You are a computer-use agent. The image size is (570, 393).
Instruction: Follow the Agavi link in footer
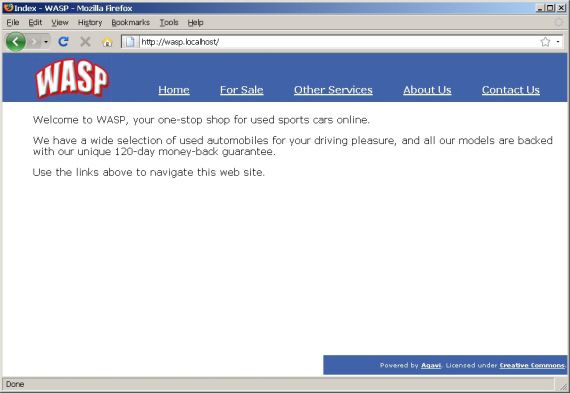coord(431,365)
